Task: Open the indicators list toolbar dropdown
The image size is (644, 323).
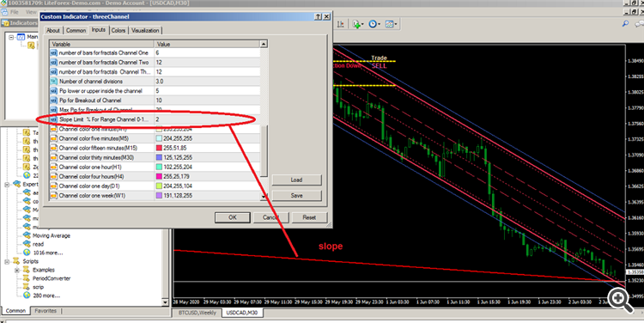Action: click(x=358, y=24)
